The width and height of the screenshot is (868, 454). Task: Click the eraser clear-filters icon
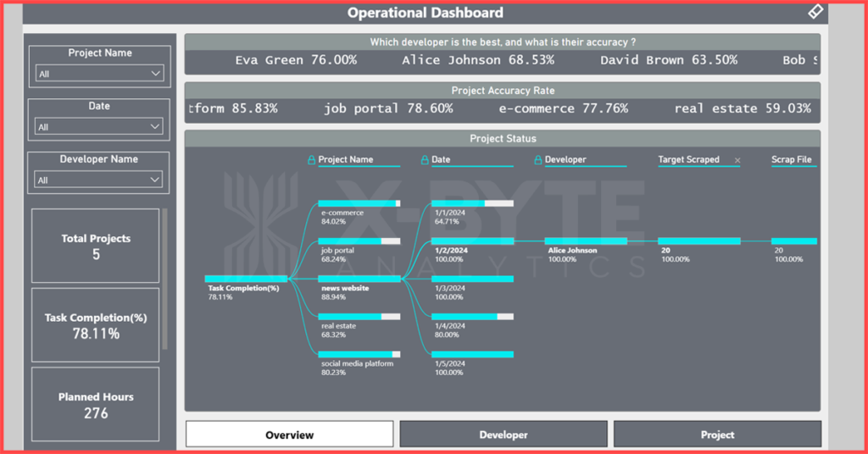pos(814,12)
